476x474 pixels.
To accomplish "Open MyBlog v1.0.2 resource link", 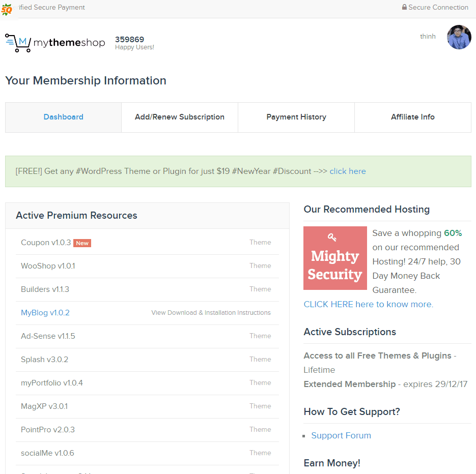I will point(45,313).
